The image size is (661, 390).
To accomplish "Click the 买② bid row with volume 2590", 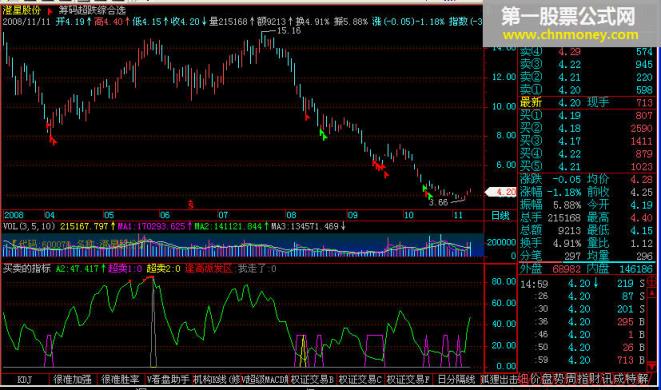I will coord(586,128).
